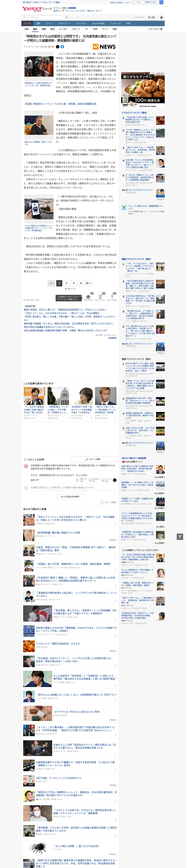Click なるほど reaction on first comment
Image resolution: width=186 pixels, height=868 pixels.
point(94,480)
